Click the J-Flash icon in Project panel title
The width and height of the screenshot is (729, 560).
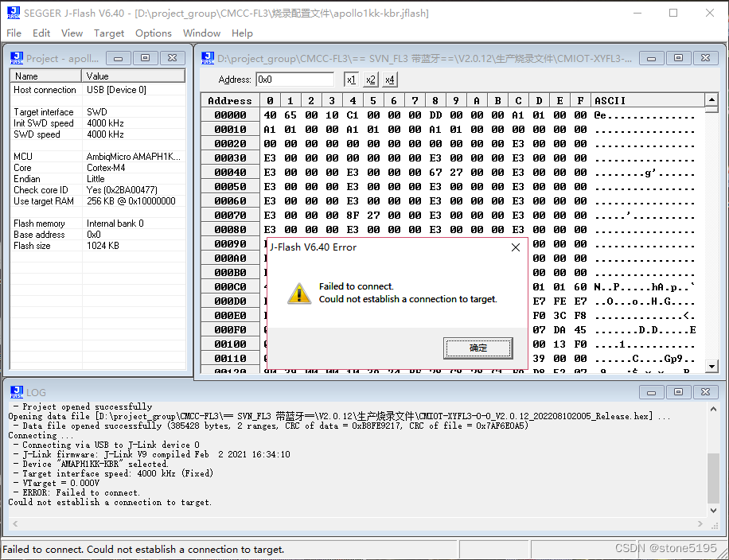(17, 58)
